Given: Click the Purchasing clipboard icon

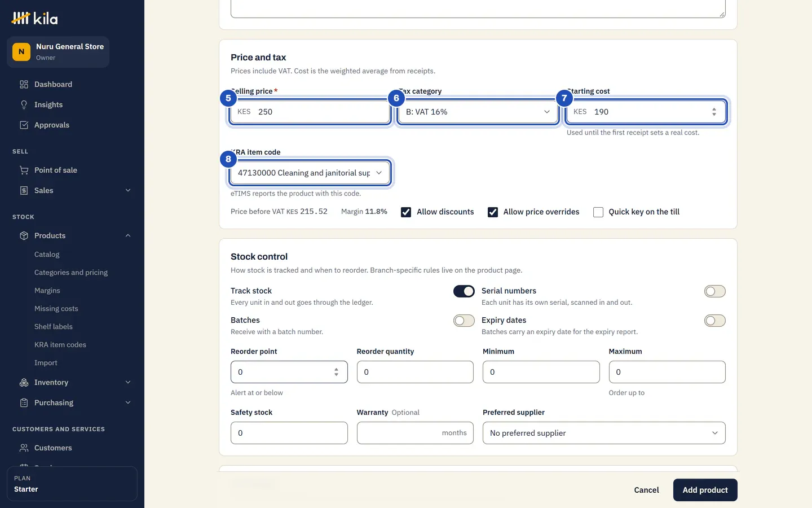Looking at the screenshot, I should coord(24,403).
